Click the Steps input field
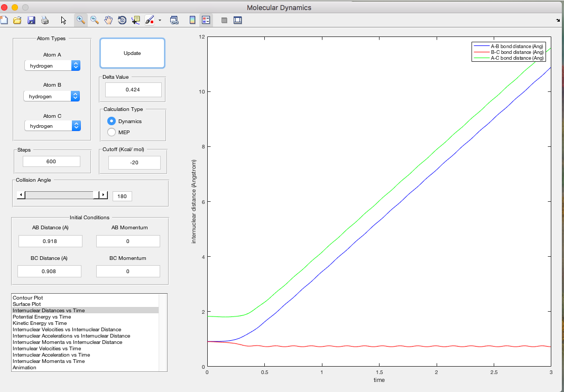564x392 pixels. (x=51, y=162)
